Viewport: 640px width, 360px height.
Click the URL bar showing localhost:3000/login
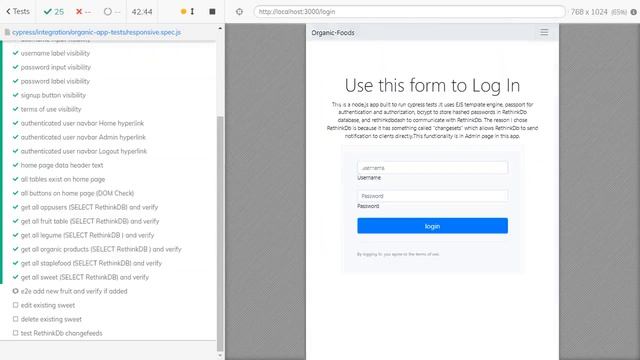tap(409, 12)
